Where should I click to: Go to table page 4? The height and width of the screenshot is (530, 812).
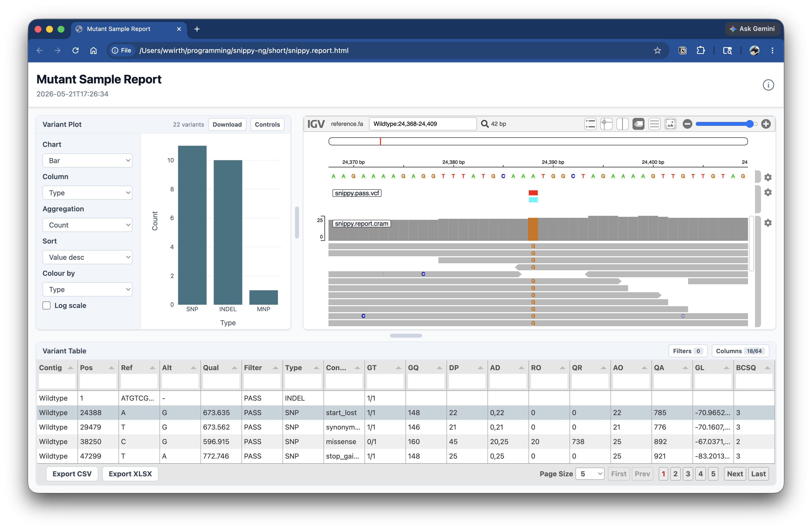[700, 474]
